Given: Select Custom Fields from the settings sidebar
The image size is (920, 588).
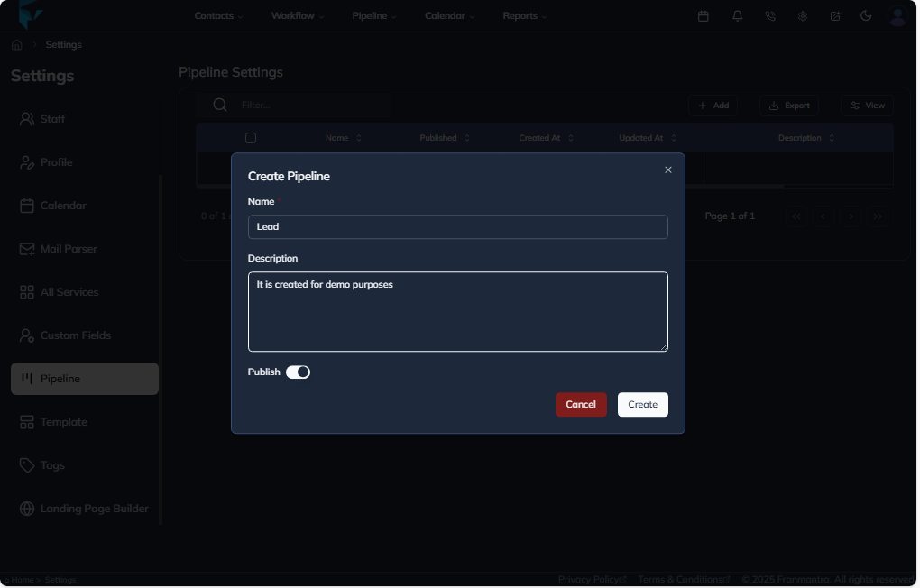Looking at the screenshot, I should tap(75, 335).
